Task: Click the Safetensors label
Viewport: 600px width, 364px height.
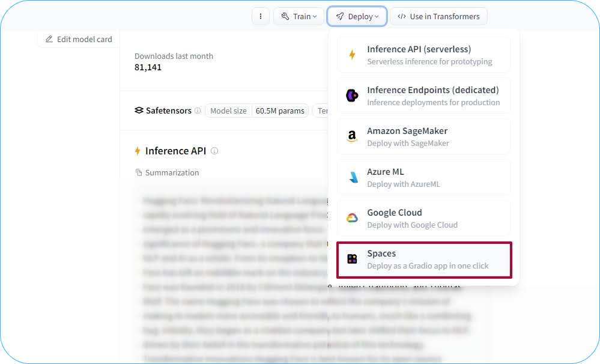Action: [x=168, y=111]
